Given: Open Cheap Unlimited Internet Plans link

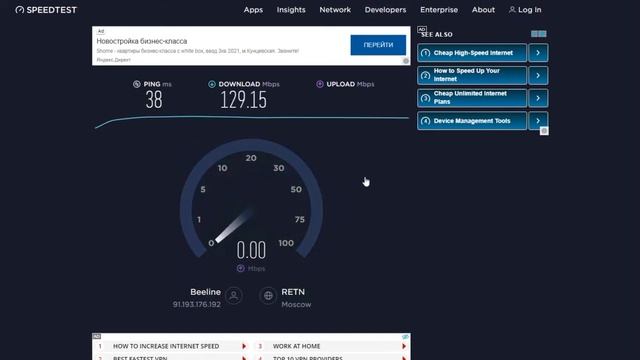Looking at the screenshot, I should coord(472,98).
